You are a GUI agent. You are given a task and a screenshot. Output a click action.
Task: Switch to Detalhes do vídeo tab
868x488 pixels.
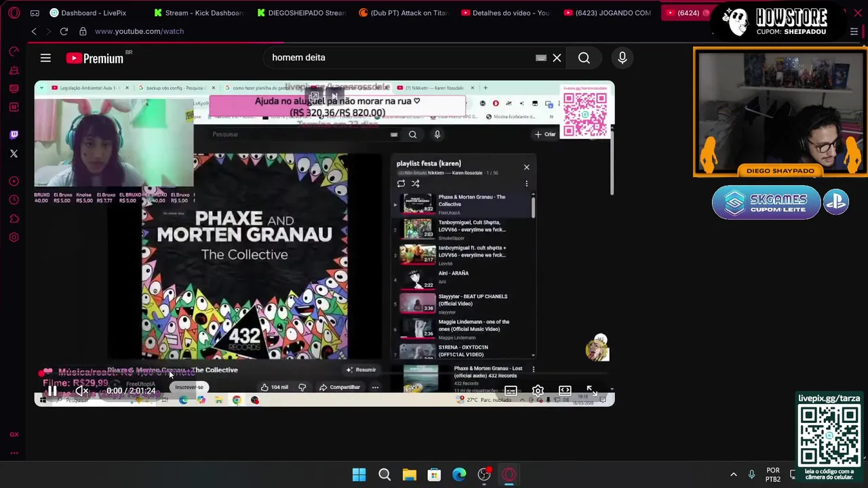(505, 13)
